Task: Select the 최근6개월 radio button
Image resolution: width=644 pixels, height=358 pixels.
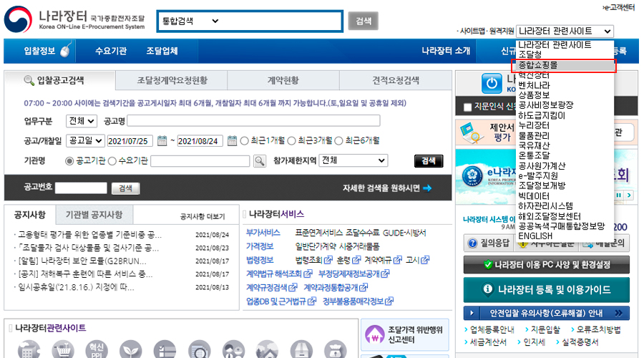Action: [339, 141]
